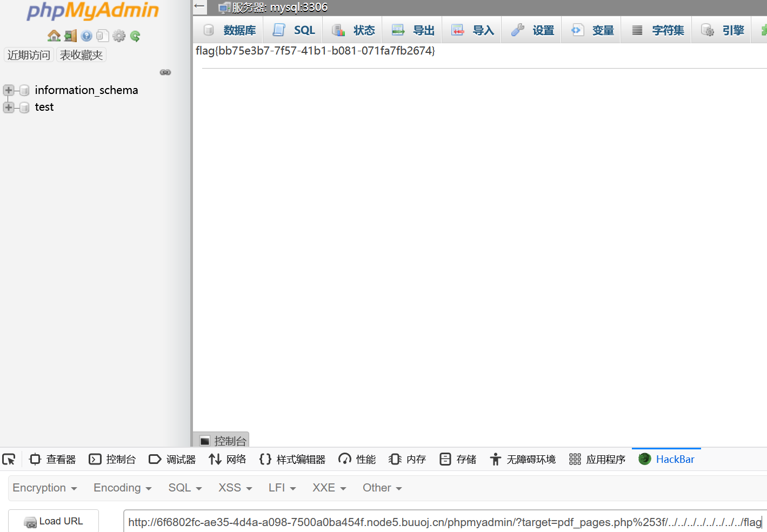The image size is (767, 532).
Task: Switch to the SQL tab in phpMyAdmin
Action: 294,30
